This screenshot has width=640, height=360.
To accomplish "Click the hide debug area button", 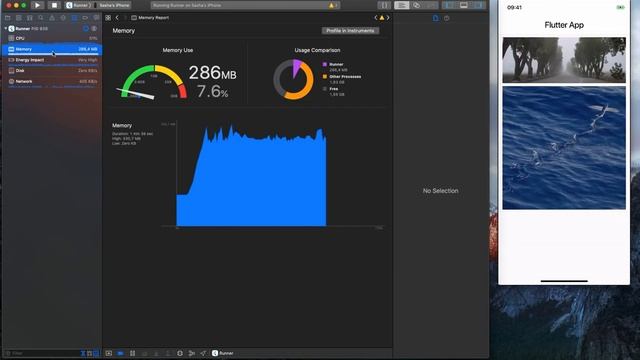I will [109, 353].
